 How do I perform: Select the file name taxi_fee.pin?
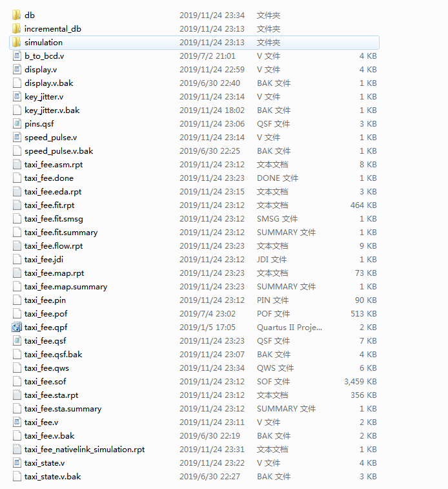pyautogui.click(x=45, y=300)
